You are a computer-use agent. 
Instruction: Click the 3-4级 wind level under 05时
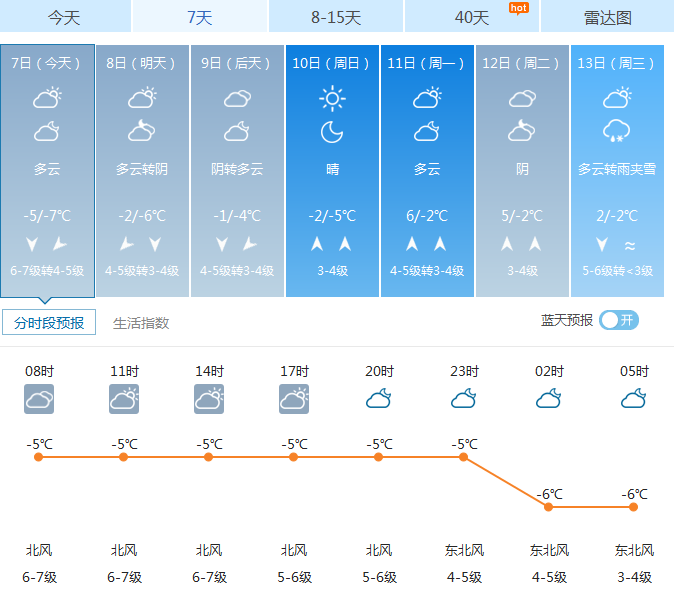click(x=634, y=577)
